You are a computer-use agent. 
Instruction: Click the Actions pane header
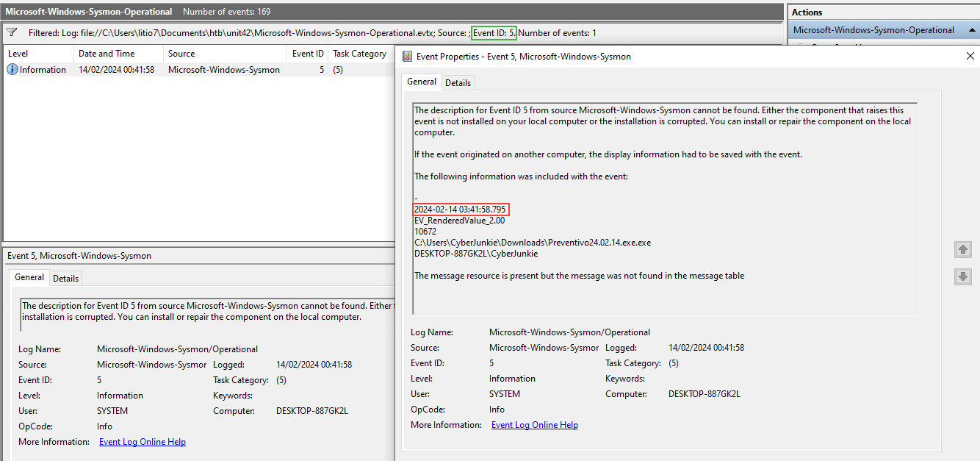tap(883, 12)
